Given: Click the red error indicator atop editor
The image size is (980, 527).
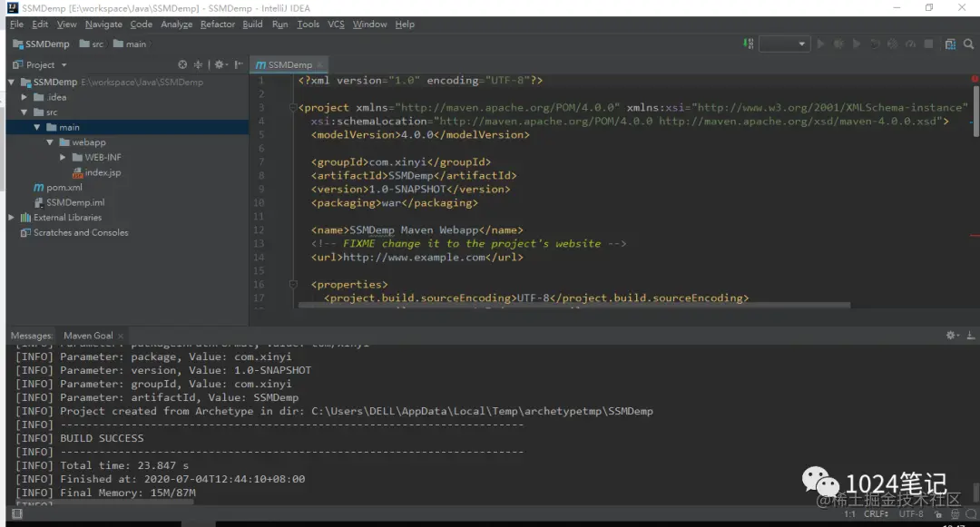Looking at the screenshot, I should [975, 79].
